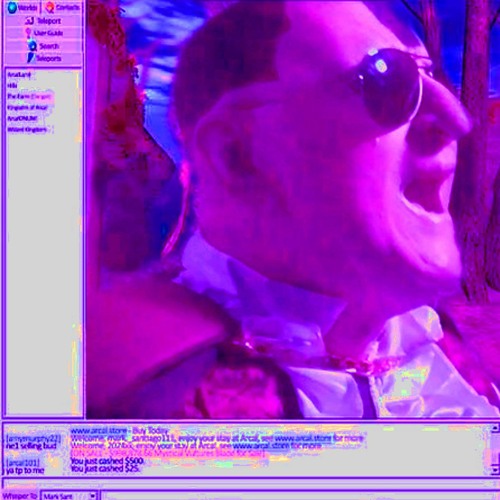Select the first world in the list
Screen dimensions: 500x500
tap(19, 75)
